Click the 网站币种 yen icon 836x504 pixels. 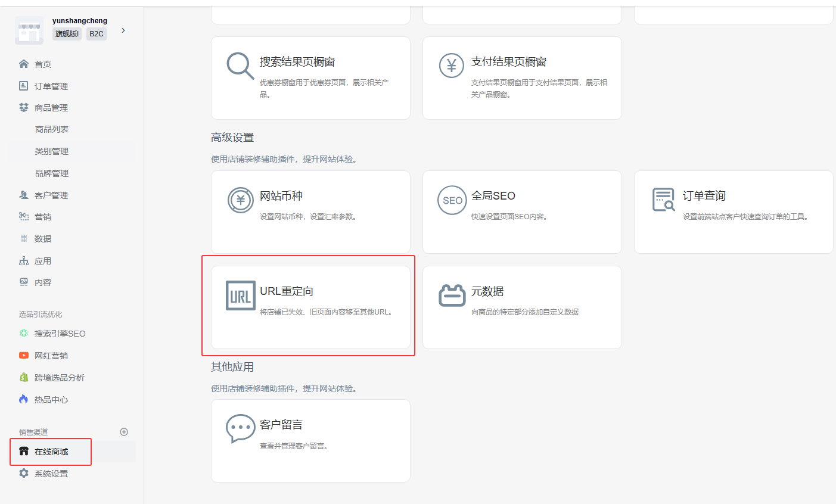tap(240, 200)
